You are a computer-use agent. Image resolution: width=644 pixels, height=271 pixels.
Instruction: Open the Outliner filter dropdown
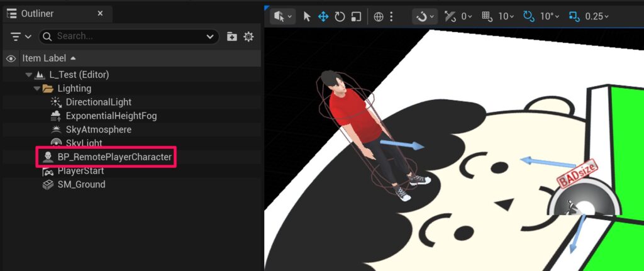click(21, 36)
